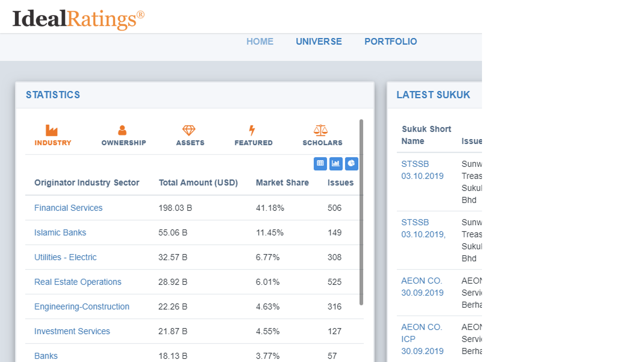Click the Utilities - Electric link
The image size is (644, 362).
65,257
